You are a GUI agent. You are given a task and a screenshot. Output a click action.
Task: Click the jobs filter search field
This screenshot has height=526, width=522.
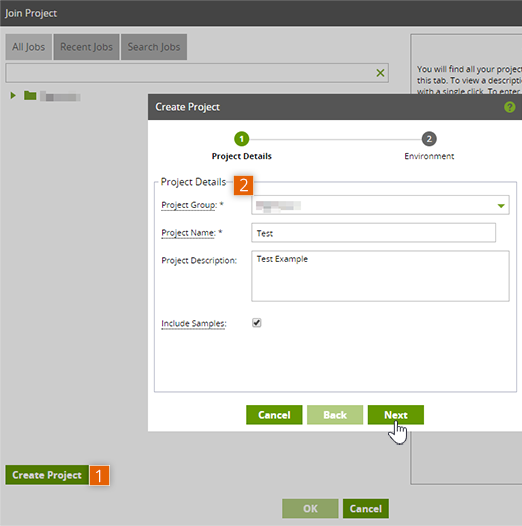pyautogui.click(x=197, y=73)
